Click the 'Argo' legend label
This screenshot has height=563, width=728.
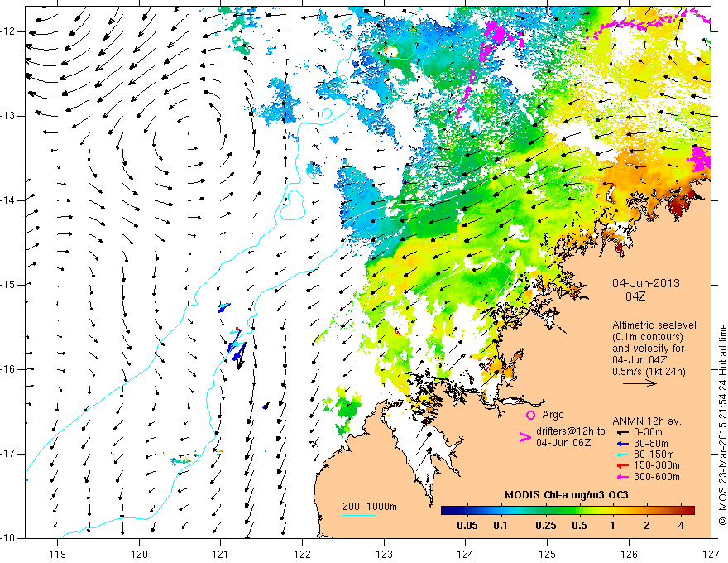553,415
